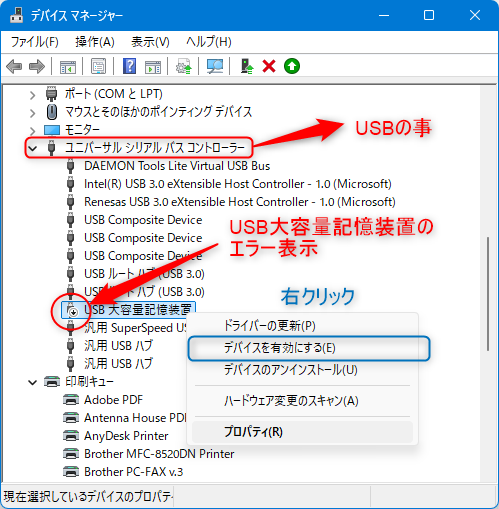499x509 pixels.
Task: Click the scan for hardware changes monitor icon
Action: 215,66
